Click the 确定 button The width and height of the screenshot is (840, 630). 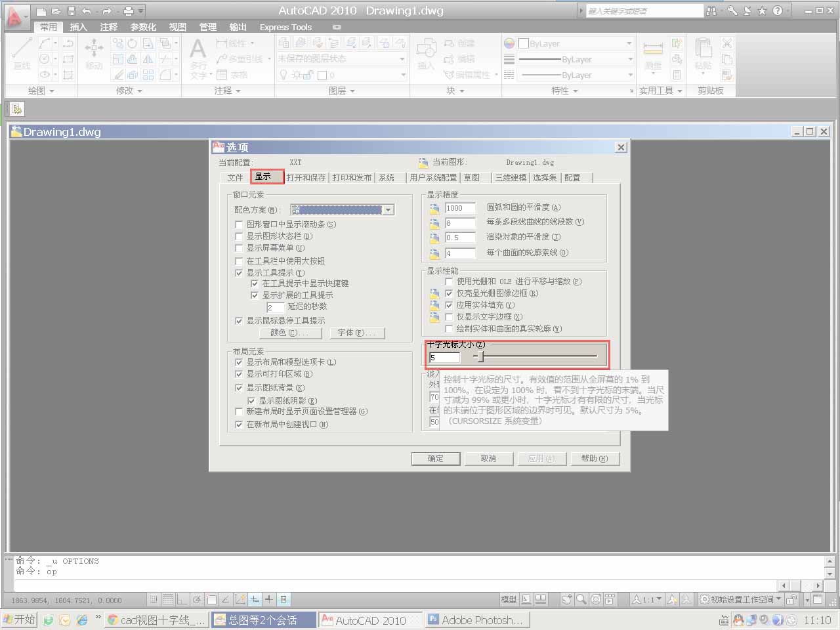pyautogui.click(x=436, y=458)
